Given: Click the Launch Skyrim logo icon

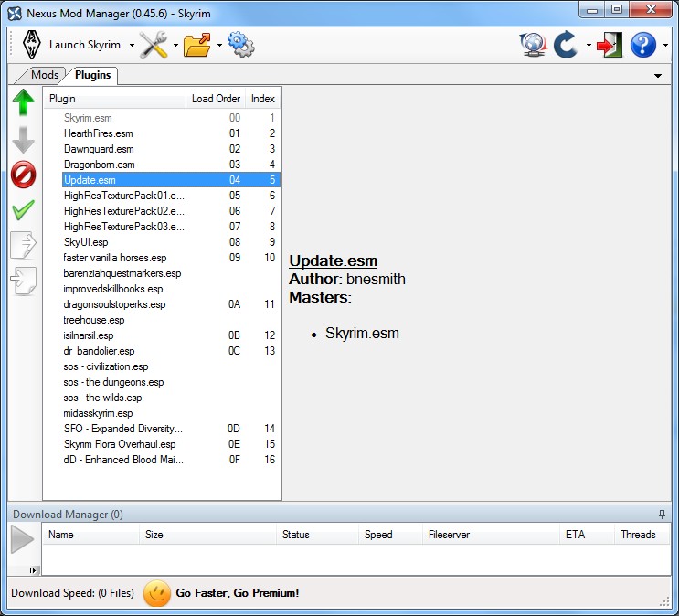Looking at the screenshot, I should point(32,45).
